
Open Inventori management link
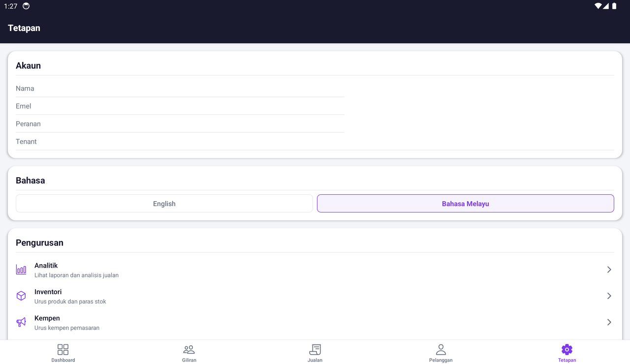click(315, 296)
